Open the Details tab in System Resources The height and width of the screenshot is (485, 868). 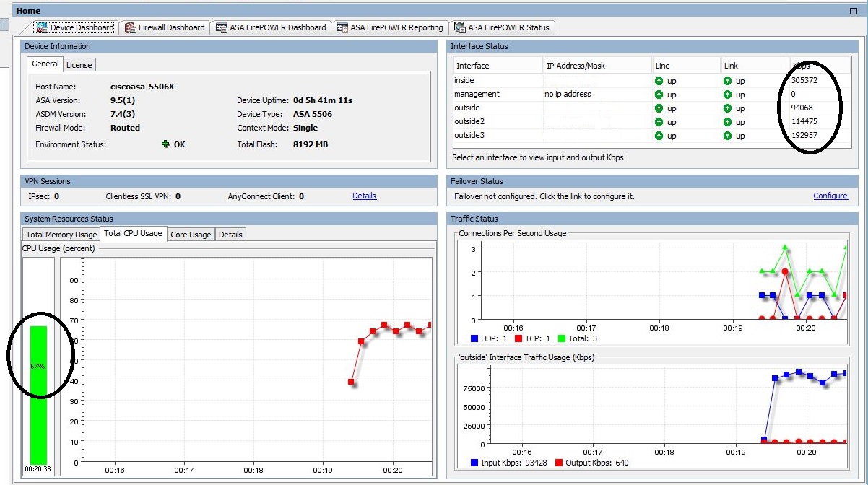pyautogui.click(x=230, y=235)
